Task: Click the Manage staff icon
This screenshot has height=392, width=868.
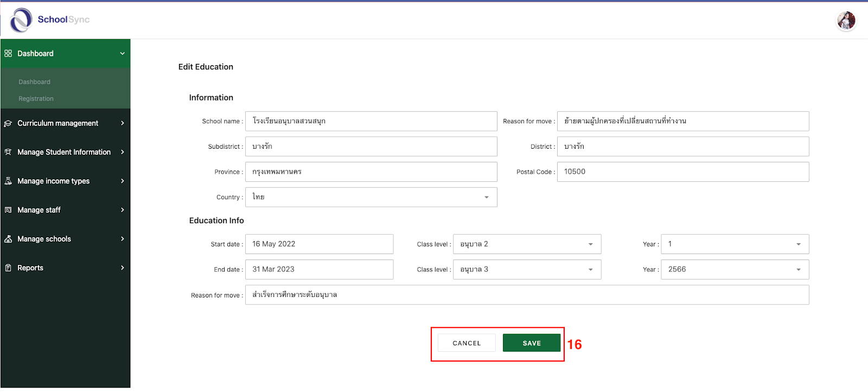Action: (8, 210)
